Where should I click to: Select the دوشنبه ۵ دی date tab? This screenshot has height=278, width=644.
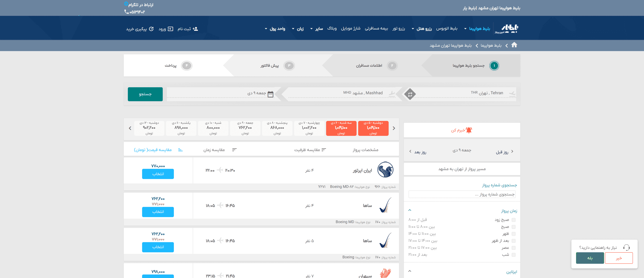373,128
